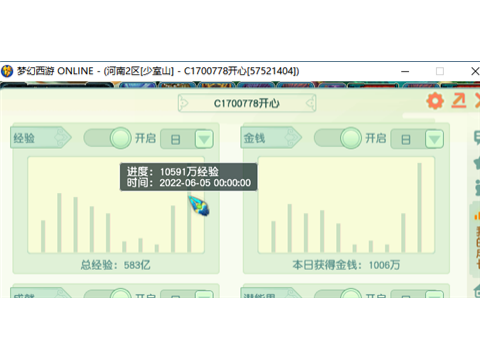Click the right arrow beside character name

click(x=310, y=103)
